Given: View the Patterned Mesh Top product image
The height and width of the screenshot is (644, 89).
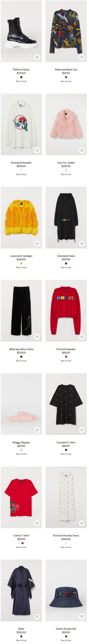Looking at the screenshot, I should point(66,31).
